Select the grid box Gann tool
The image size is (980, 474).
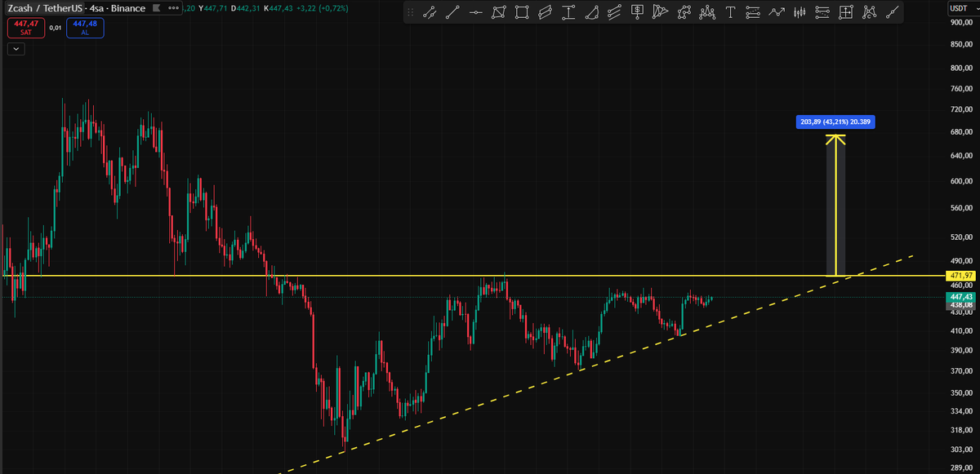[845, 12]
